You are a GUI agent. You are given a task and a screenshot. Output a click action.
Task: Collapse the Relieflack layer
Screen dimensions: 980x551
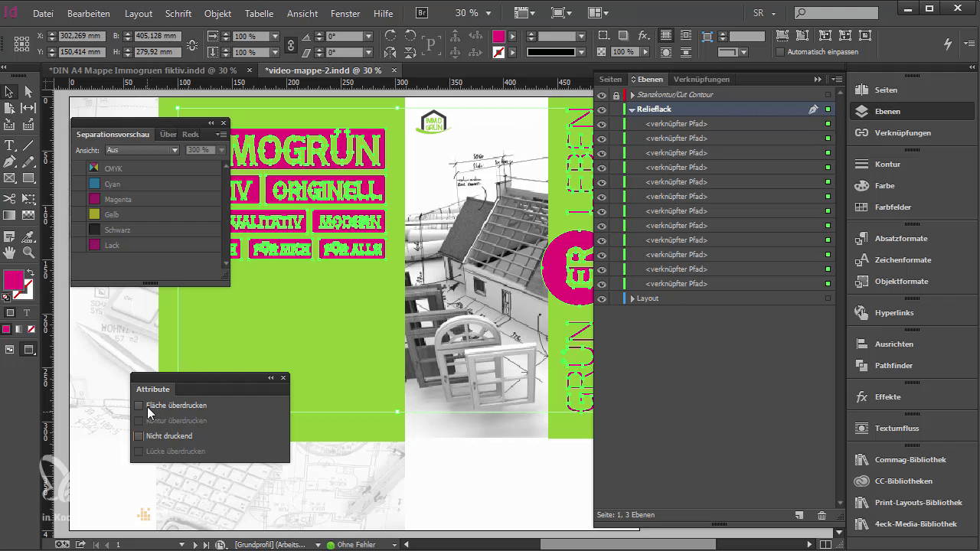(x=632, y=109)
